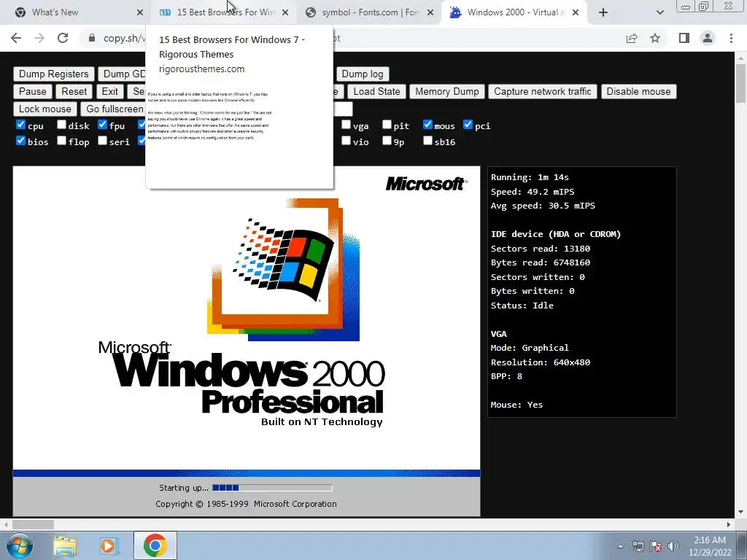Click the Lock mouse button
Viewport: 747px width, 560px height.
click(x=44, y=109)
